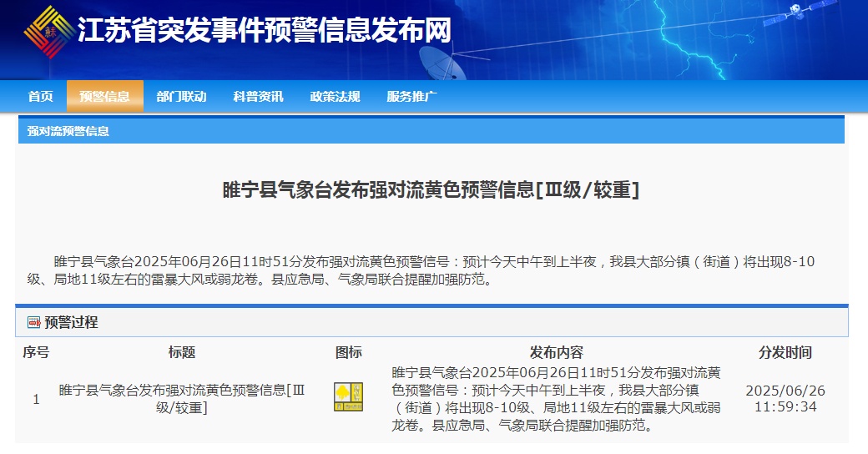This screenshot has height=454, width=868.
Task: Click the 标题 column header
Action: 182,352
